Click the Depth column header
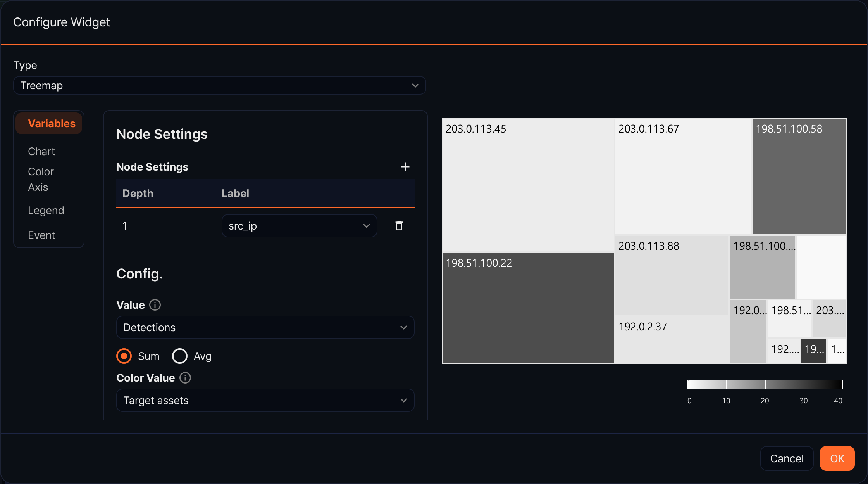 click(138, 193)
